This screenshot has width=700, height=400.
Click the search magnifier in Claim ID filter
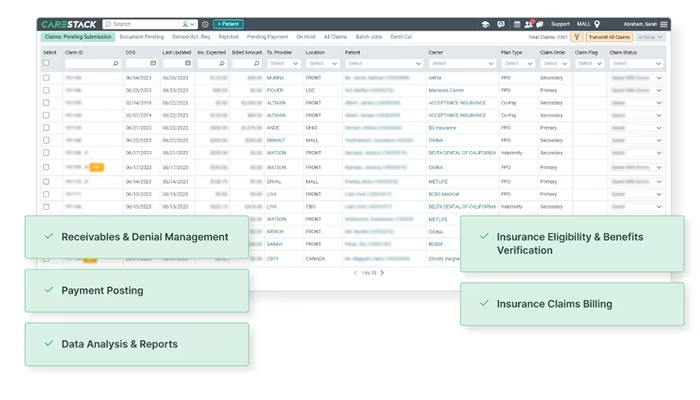pos(116,63)
